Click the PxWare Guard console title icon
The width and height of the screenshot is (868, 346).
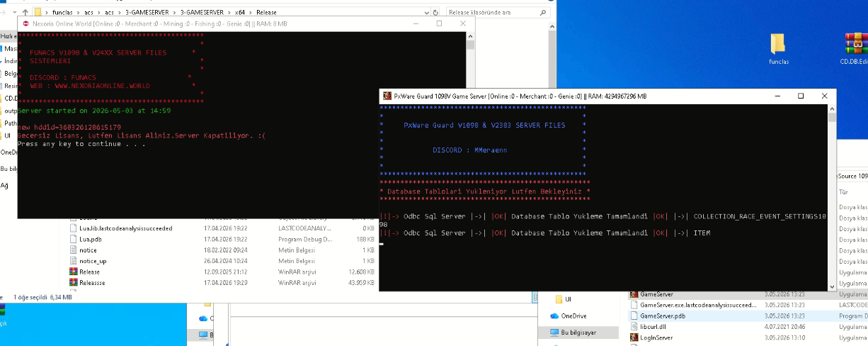click(x=387, y=96)
